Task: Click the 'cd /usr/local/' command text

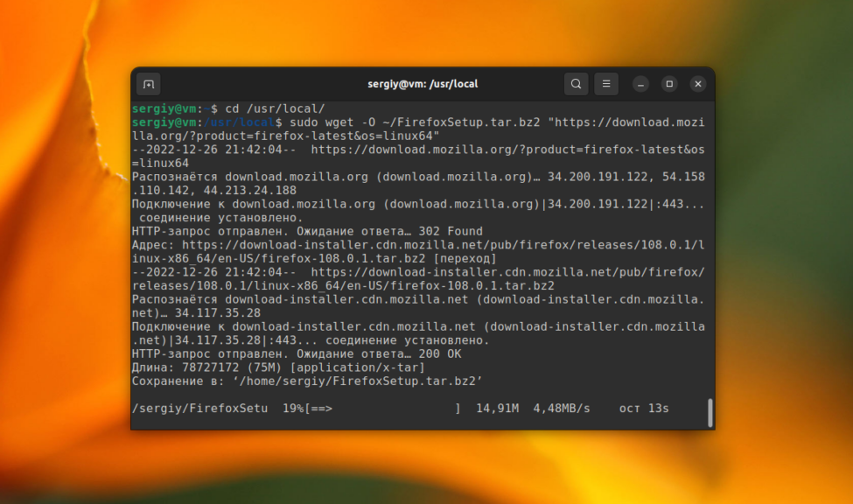Action: [275, 108]
